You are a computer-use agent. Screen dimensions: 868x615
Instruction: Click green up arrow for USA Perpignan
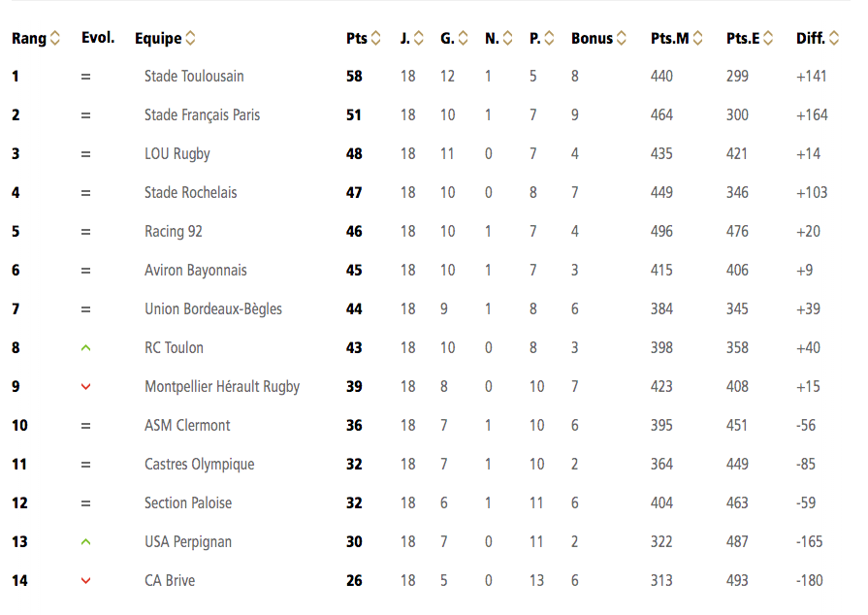(x=85, y=542)
